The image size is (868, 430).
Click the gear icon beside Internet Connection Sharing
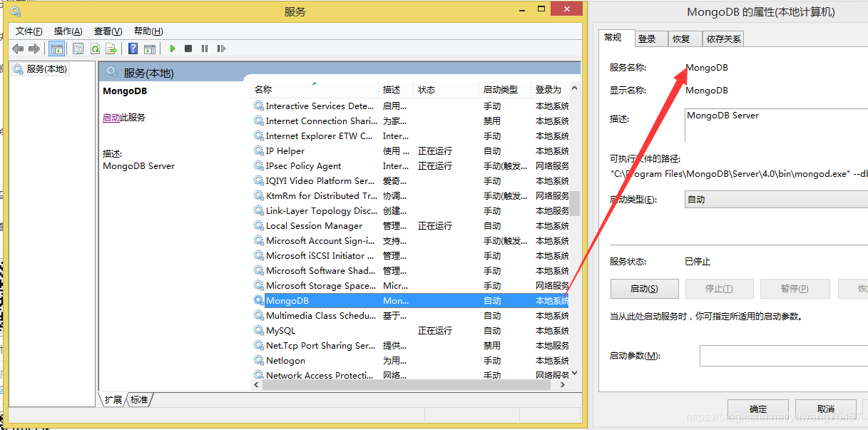click(x=259, y=121)
